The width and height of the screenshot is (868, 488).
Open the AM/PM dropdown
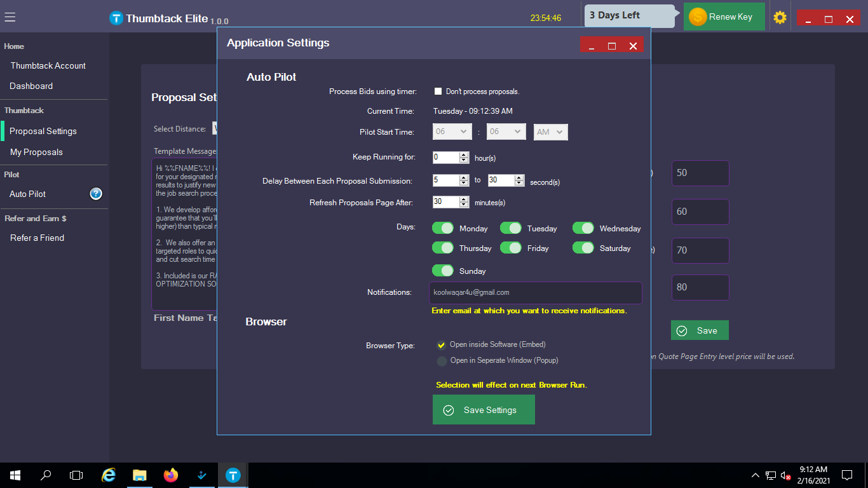tap(551, 132)
